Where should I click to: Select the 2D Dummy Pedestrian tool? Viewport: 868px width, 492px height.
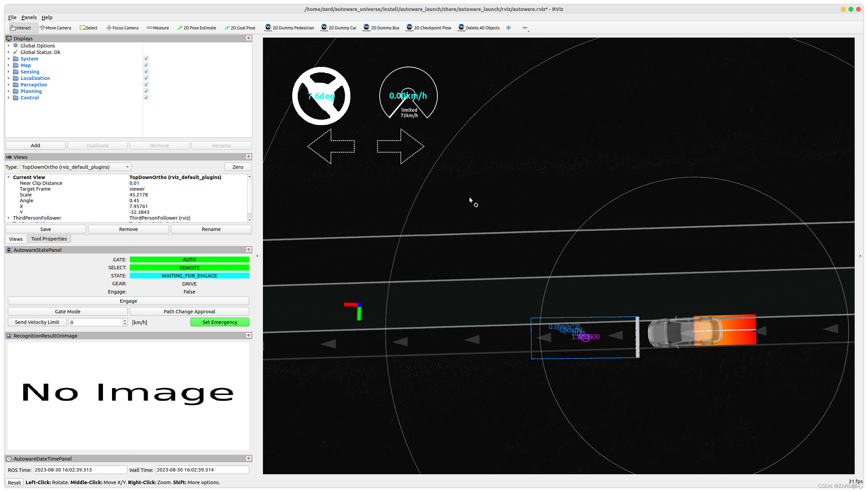click(289, 28)
